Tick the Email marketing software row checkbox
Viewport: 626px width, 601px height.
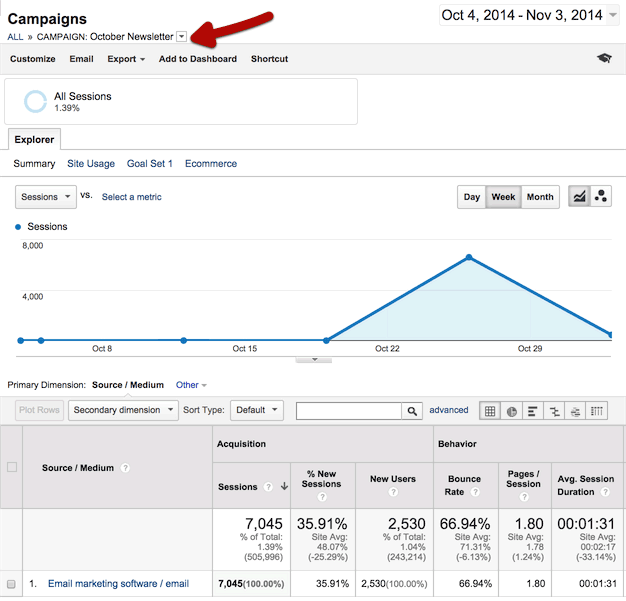tap(12, 584)
